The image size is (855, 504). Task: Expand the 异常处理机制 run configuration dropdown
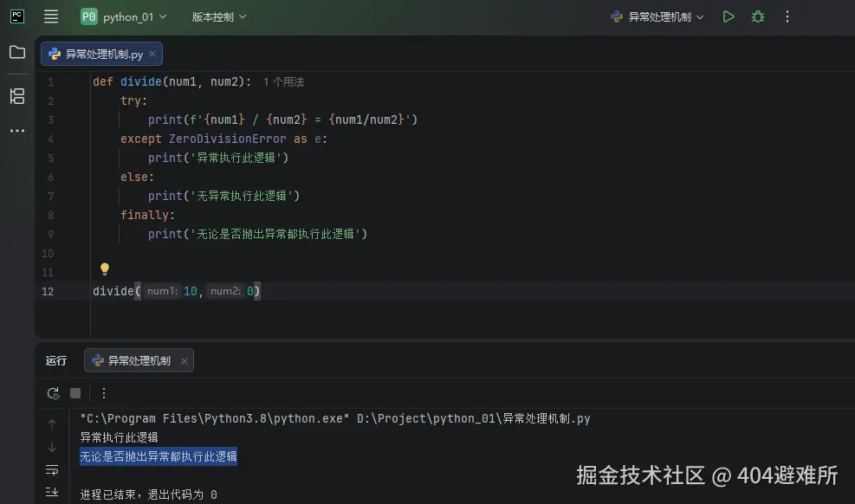click(657, 17)
